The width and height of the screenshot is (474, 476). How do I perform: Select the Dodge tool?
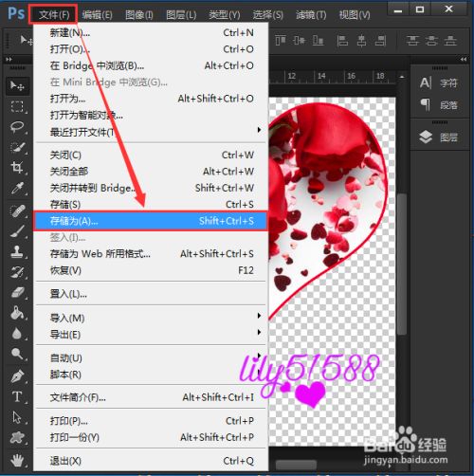click(x=17, y=354)
